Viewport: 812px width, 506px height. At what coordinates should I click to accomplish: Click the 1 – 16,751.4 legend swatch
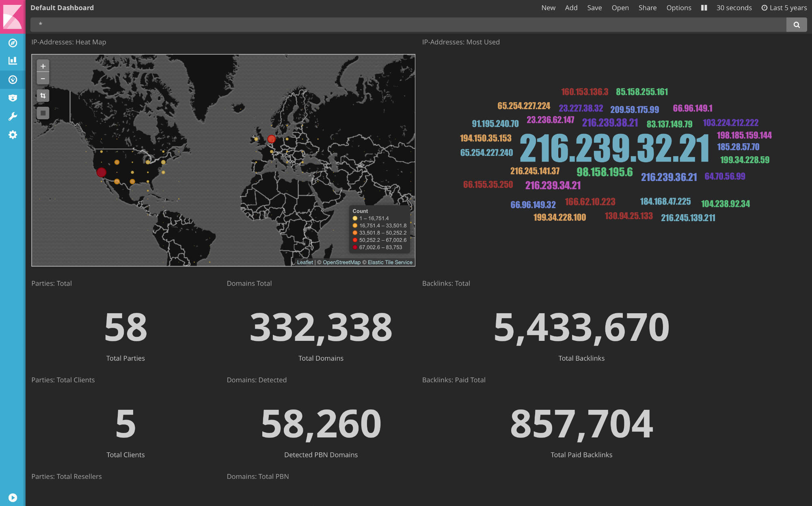click(x=355, y=218)
